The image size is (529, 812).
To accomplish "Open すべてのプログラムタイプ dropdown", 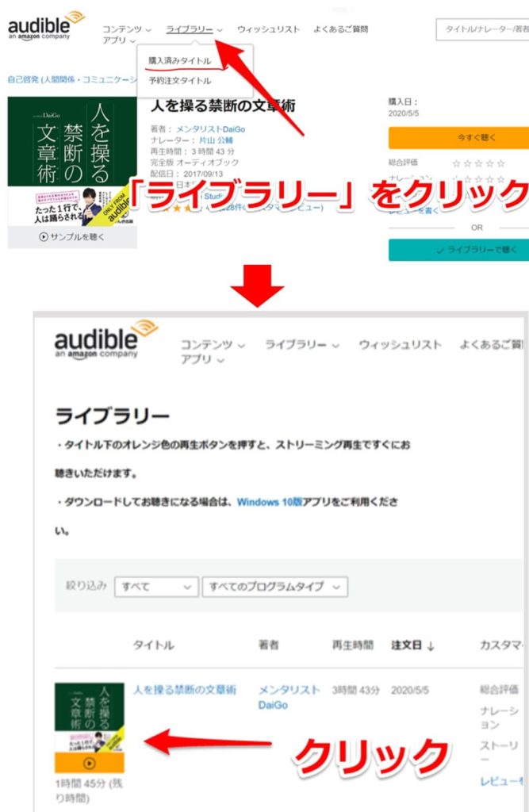I will coord(274,587).
